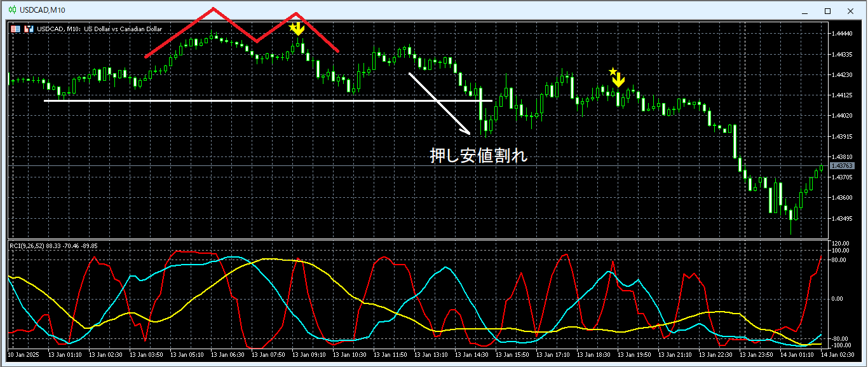Screen dimensions: 868x367
Task: Click the '13 Jan 19:50' time label
Action: (x=633, y=354)
